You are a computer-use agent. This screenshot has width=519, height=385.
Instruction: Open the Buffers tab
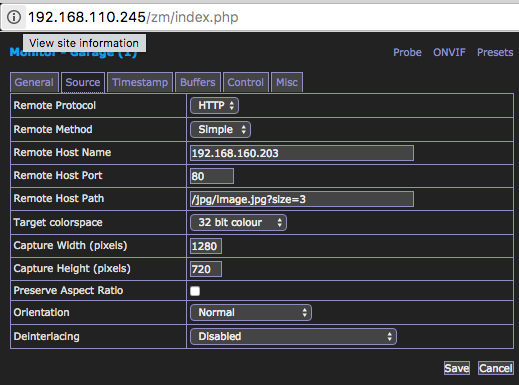point(198,82)
